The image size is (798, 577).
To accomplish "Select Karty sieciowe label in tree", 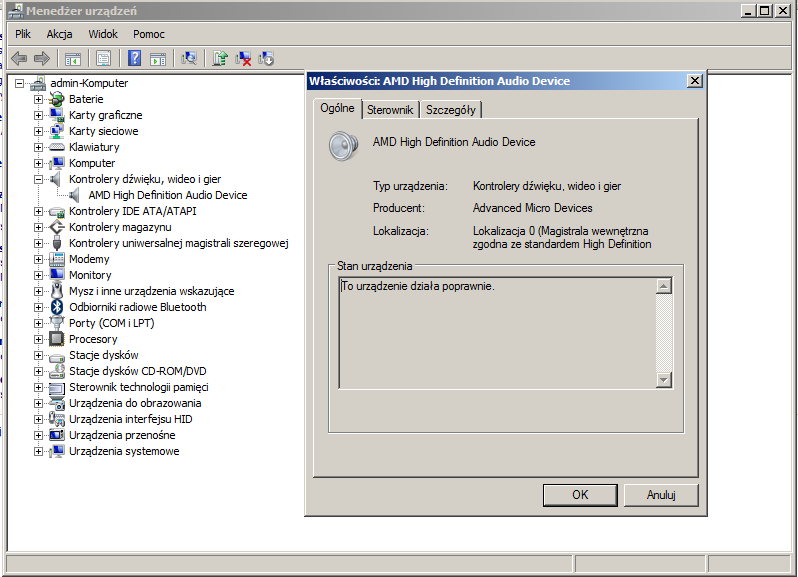I will (104, 131).
